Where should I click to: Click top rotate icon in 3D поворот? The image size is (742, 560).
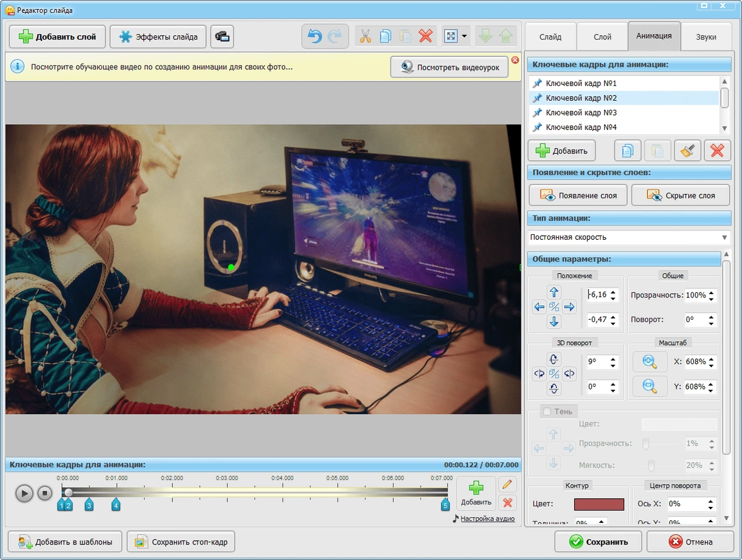(554, 359)
